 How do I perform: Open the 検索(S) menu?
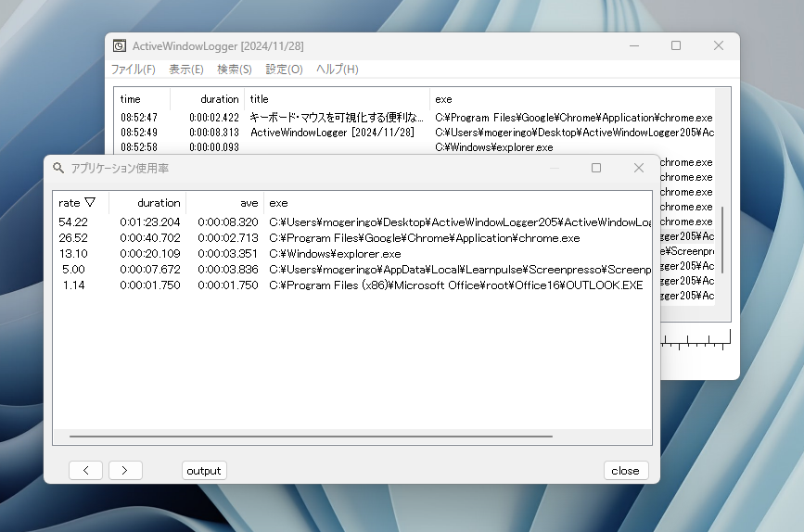[x=235, y=70]
